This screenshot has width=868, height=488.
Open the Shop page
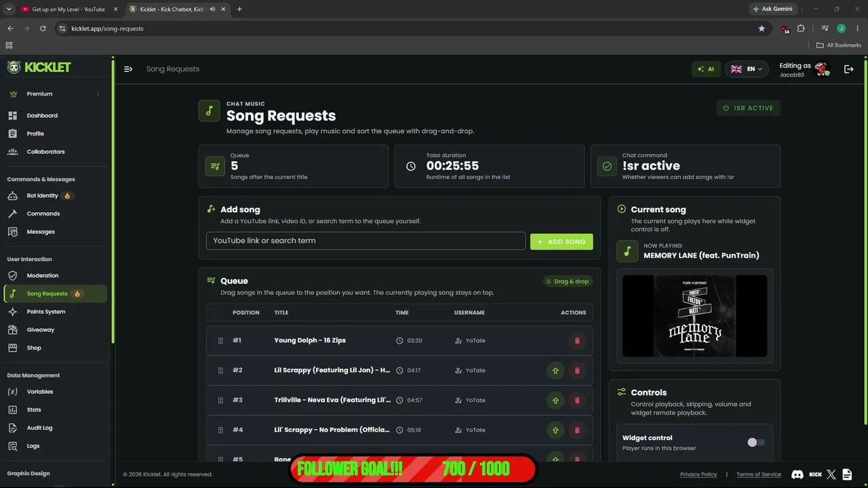point(34,348)
